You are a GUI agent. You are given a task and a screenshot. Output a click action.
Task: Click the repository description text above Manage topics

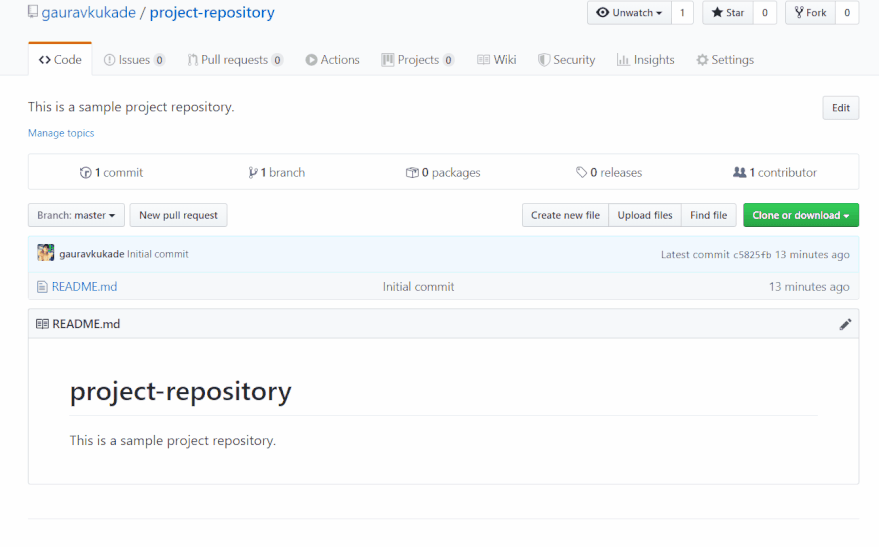[131, 107]
